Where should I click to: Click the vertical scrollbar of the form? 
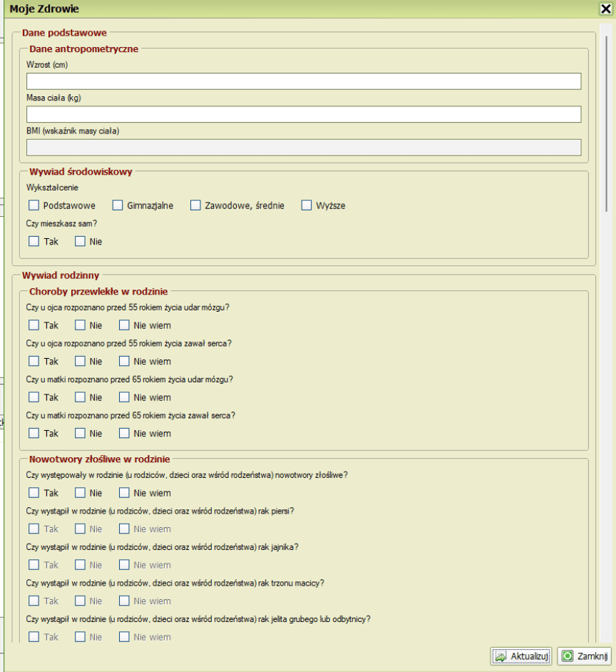pos(606,143)
